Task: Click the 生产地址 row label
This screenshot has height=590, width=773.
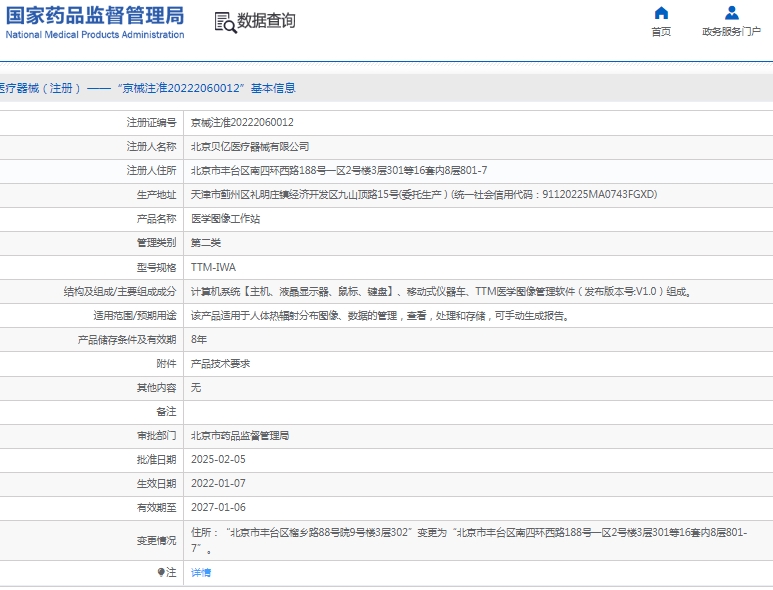Action: coord(156,194)
